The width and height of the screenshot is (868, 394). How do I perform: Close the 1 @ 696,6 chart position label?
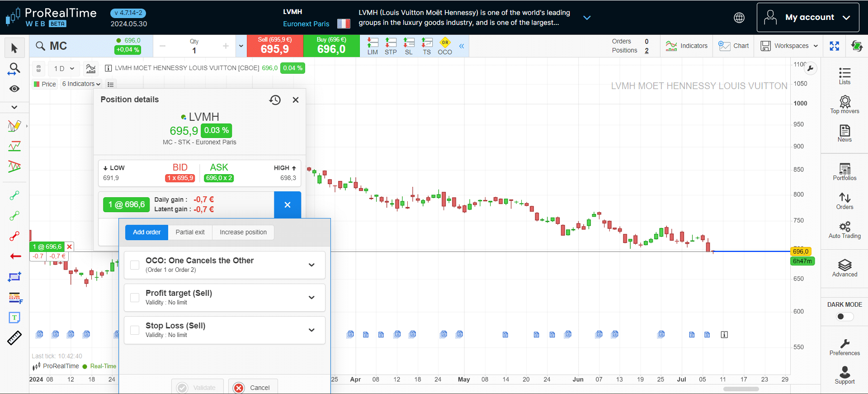pyautogui.click(x=70, y=247)
